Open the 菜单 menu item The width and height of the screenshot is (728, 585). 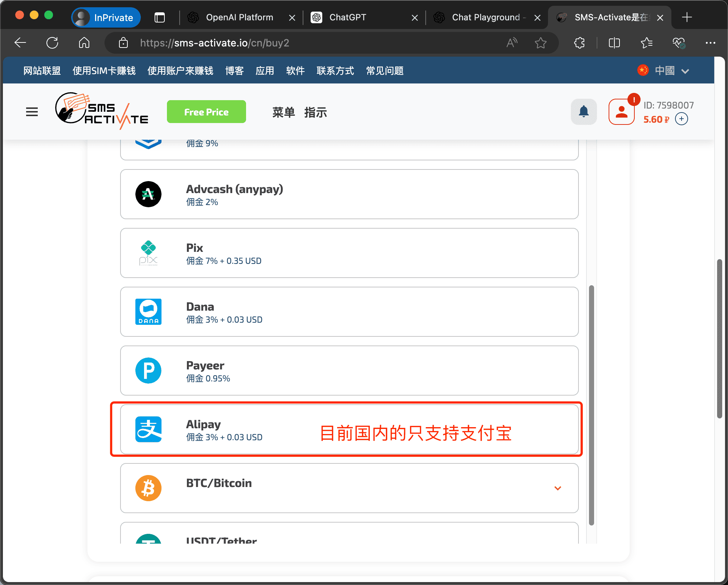[283, 112]
